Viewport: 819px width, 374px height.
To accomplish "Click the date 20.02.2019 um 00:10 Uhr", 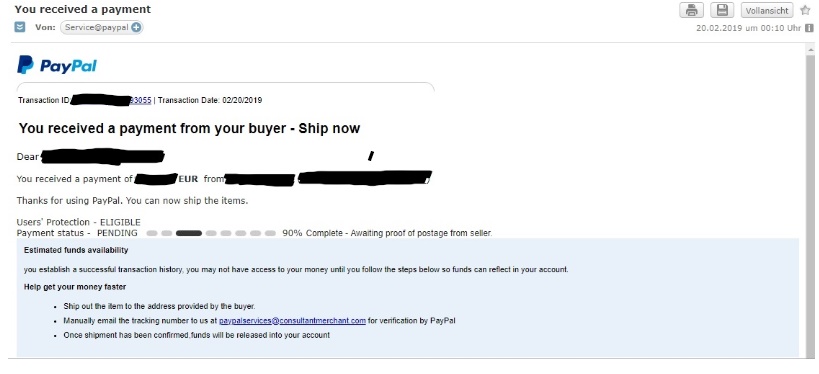I will coord(748,28).
